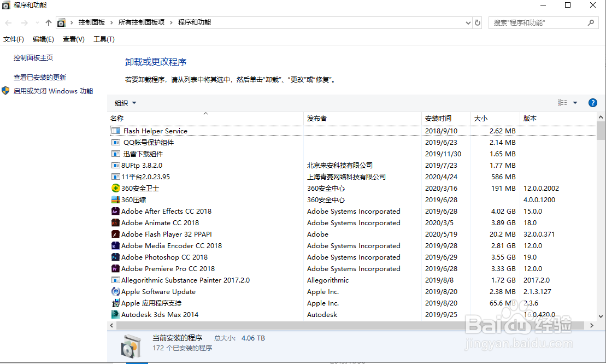Image resolution: width=606 pixels, height=364 pixels.
Task: Click the up-one-level arrow icon
Action: [x=48, y=22]
